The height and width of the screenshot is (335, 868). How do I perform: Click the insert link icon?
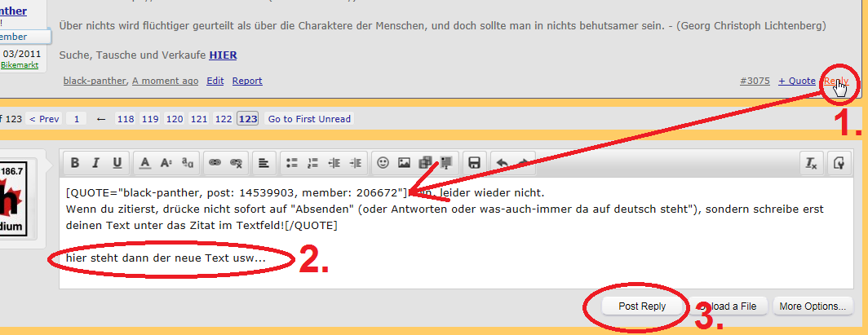215,162
